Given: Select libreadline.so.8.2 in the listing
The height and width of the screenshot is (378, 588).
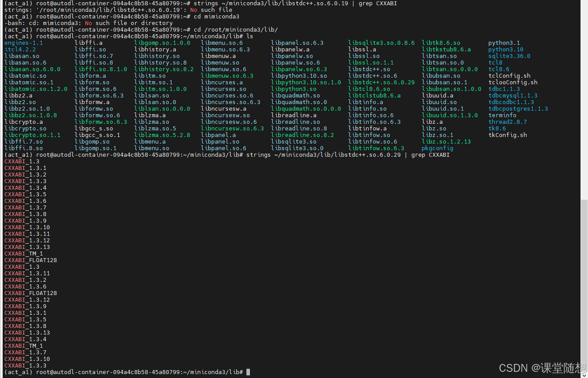Looking at the screenshot, I should click(303, 135).
